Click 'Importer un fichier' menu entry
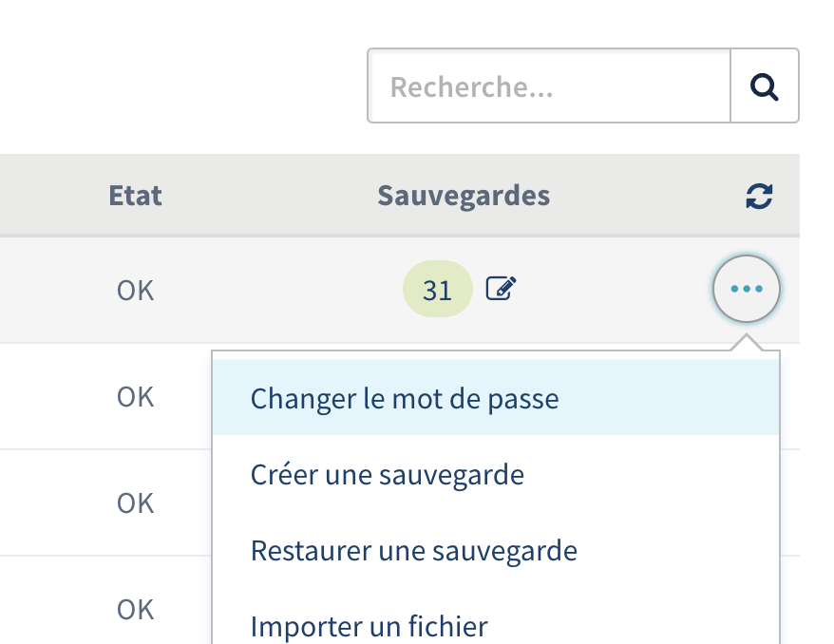The width and height of the screenshot is (834, 644). click(x=370, y=626)
